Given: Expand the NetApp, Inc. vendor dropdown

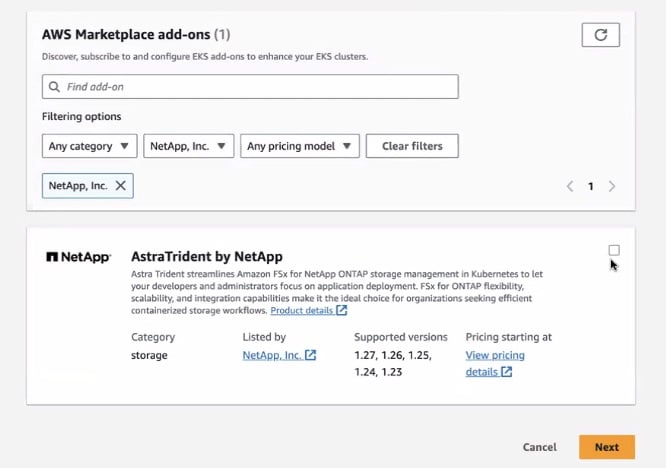Looking at the screenshot, I should pos(189,146).
